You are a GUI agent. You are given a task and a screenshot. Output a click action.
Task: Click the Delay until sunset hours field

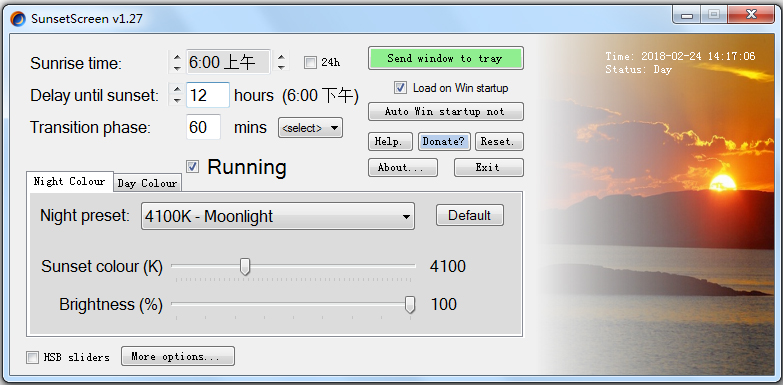point(208,95)
